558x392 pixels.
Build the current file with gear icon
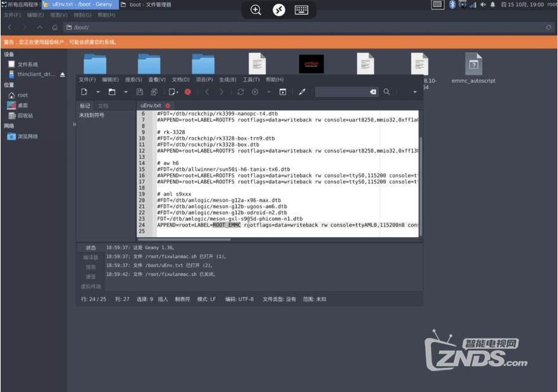click(x=255, y=92)
